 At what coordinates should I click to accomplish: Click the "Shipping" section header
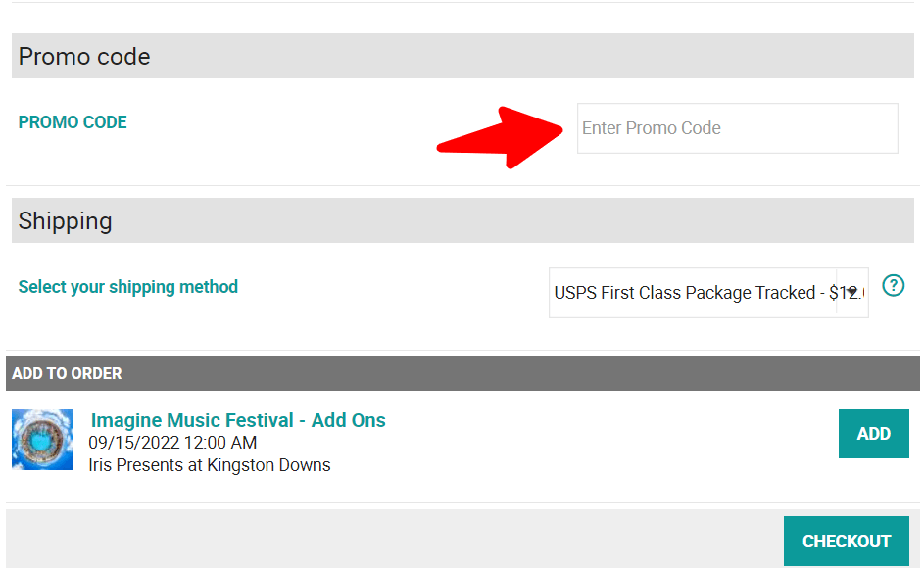pyautogui.click(x=65, y=221)
